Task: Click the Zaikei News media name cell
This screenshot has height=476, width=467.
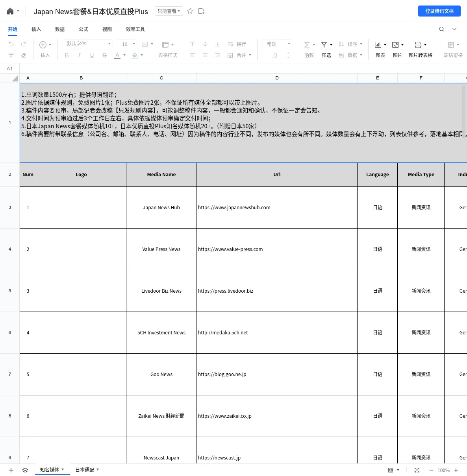Action: pos(161,416)
